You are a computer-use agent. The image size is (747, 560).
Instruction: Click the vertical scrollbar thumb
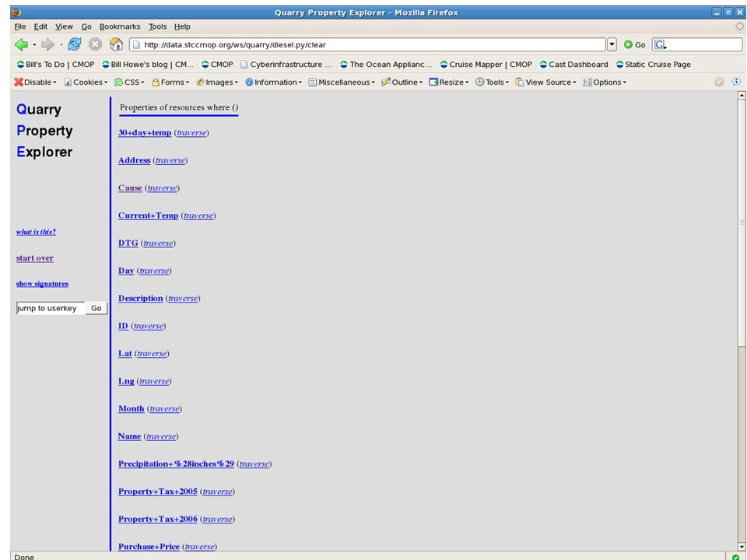(x=742, y=223)
